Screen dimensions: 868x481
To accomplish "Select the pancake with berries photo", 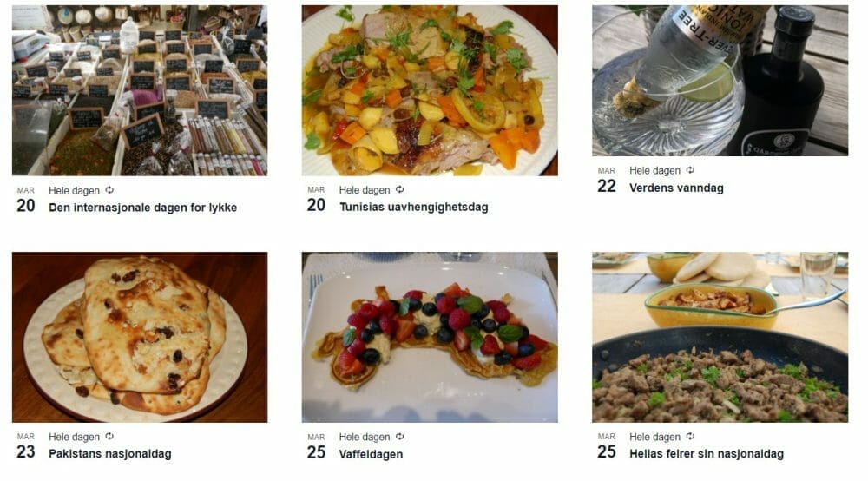I will [x=430, y=337].
